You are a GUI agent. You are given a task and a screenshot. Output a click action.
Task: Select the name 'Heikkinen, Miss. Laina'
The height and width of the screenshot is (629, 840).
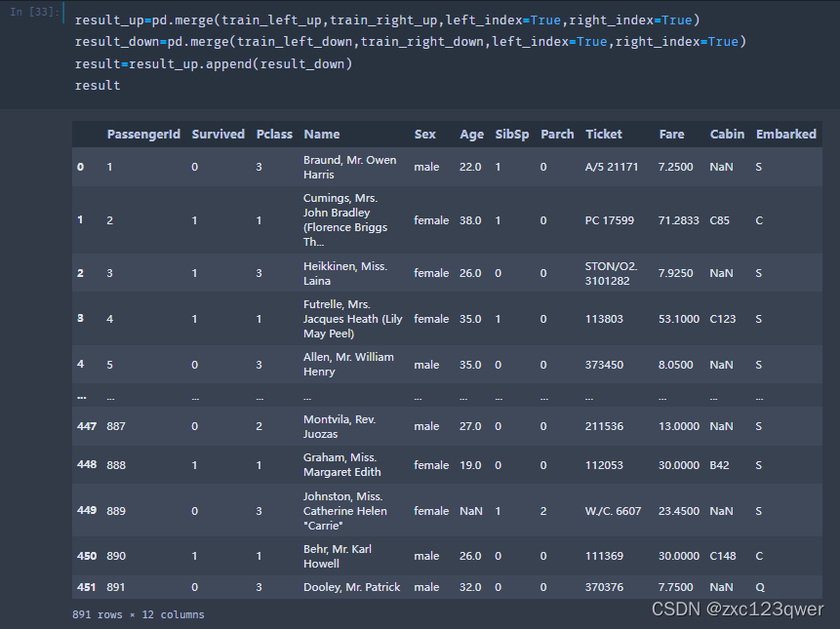pos(345,274)
